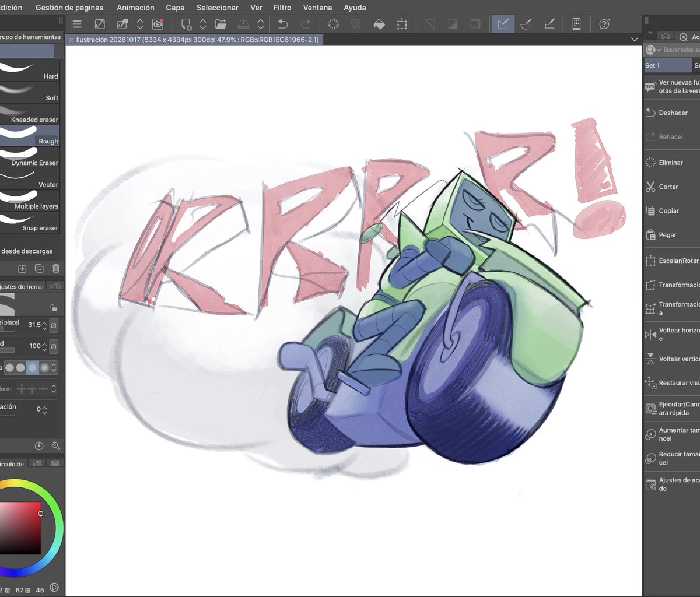700x597 pixels.
Task: Click the undo arrow in the command bar
Action: tap(283, 24)
